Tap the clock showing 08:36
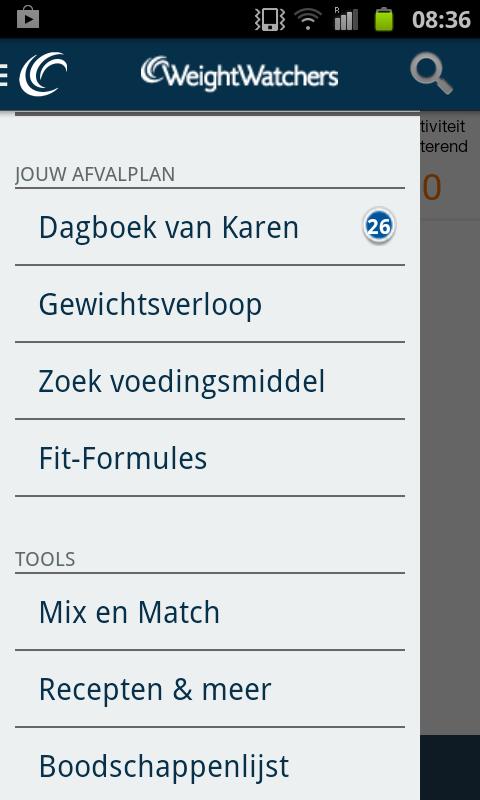Viewport: 480px width, 800px height. click(441, 19)
